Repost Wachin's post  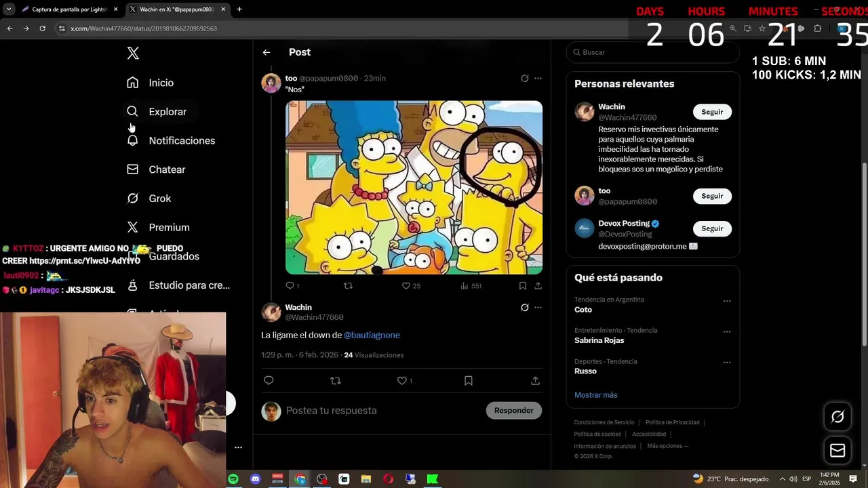[335, 381]
